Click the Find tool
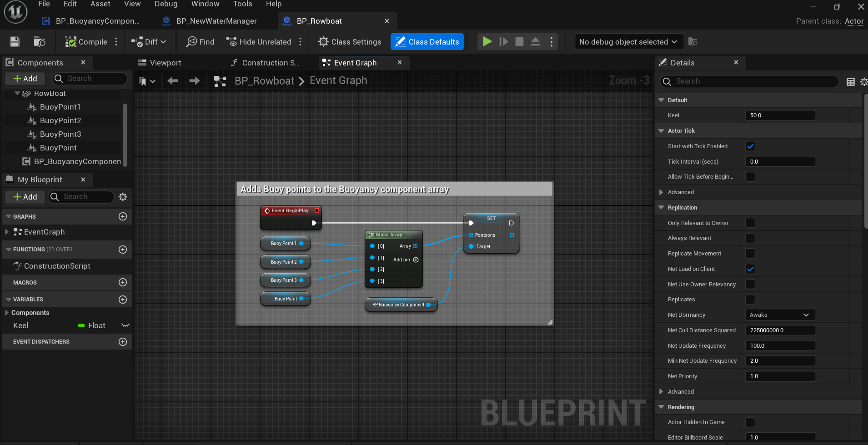This screenshot has width=868, height=445. pyautogui.click(x=200, y=42)
